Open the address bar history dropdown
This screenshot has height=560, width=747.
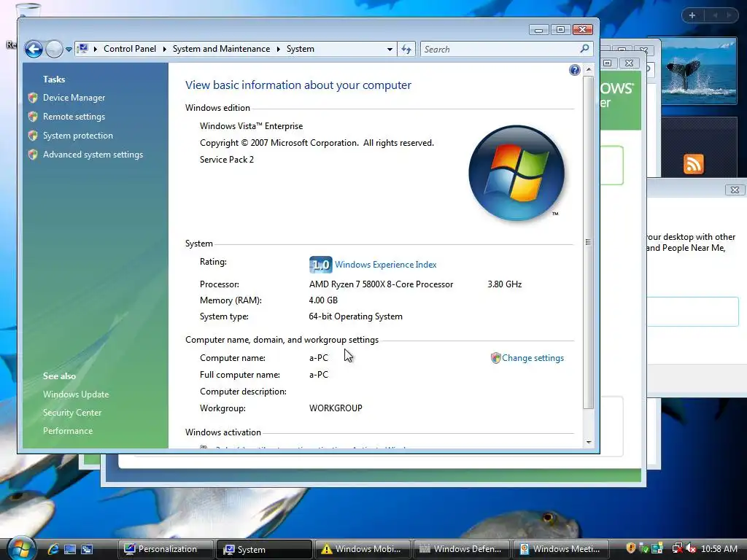[390, 49]
